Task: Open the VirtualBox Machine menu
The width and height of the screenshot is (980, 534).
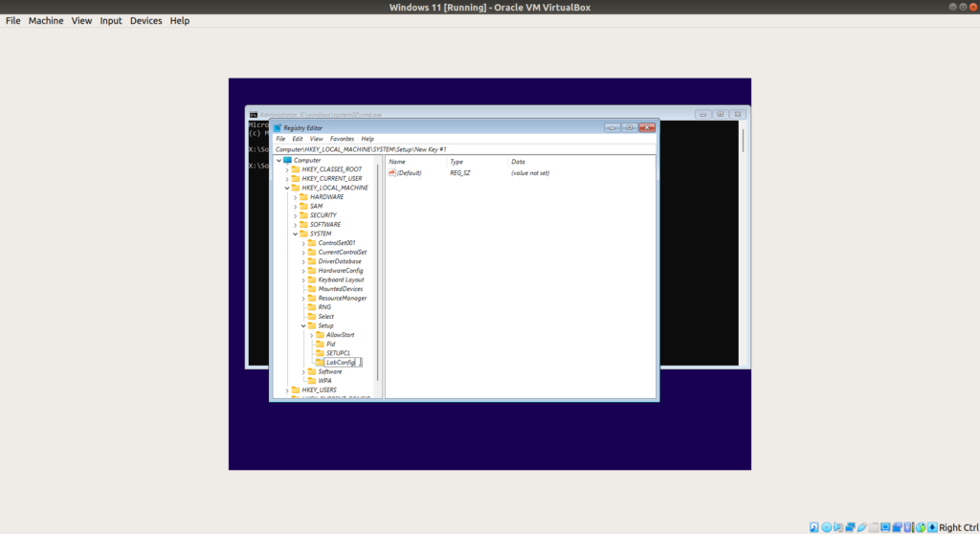Action: 46,21
